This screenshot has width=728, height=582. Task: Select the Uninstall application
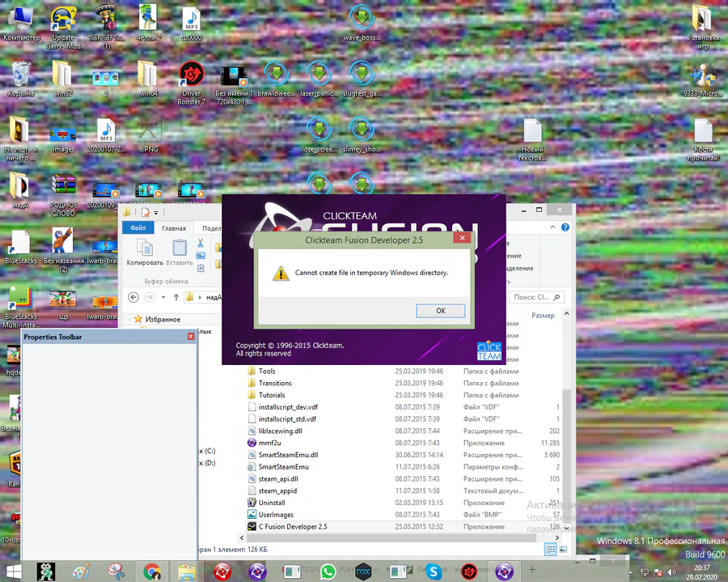coord(272,503)
